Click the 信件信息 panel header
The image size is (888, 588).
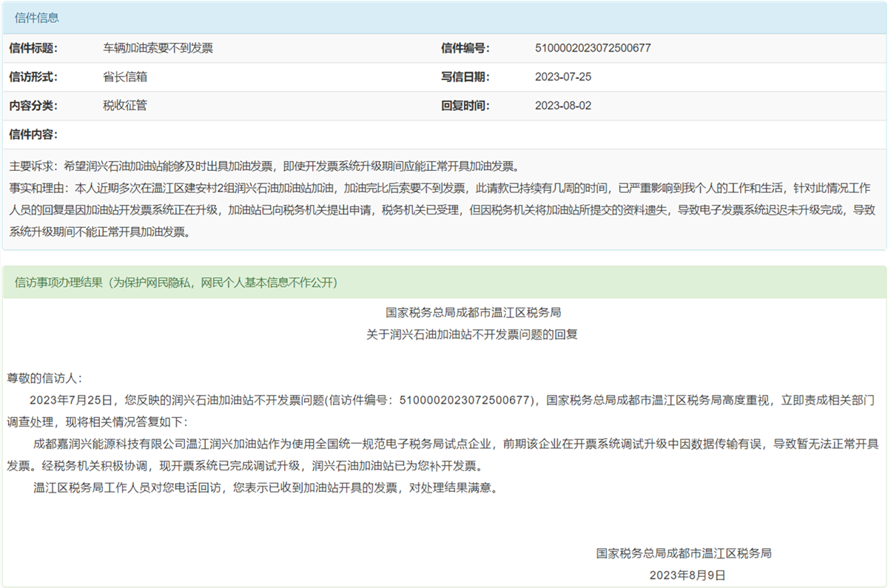(444, 18)
